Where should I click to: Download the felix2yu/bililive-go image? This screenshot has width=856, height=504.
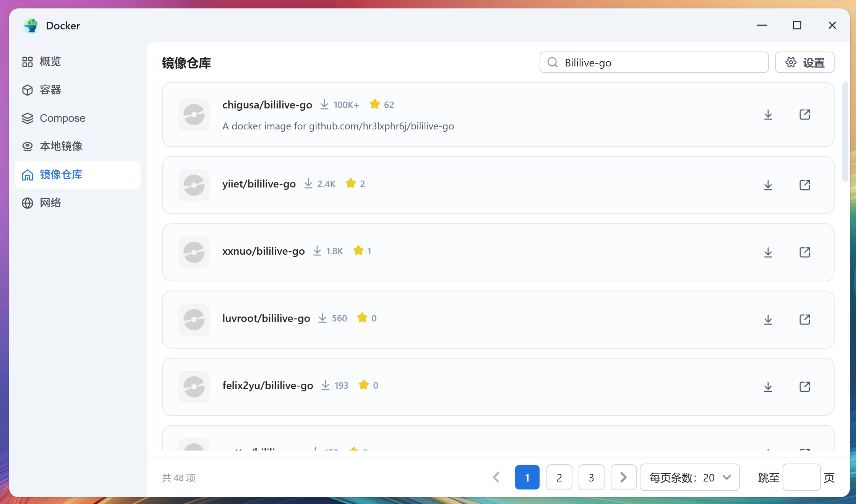pyautogui.click(x=768, y=386)
